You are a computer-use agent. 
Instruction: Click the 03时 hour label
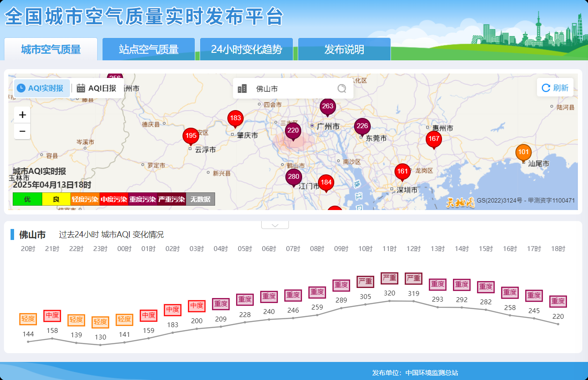[197, 249]
